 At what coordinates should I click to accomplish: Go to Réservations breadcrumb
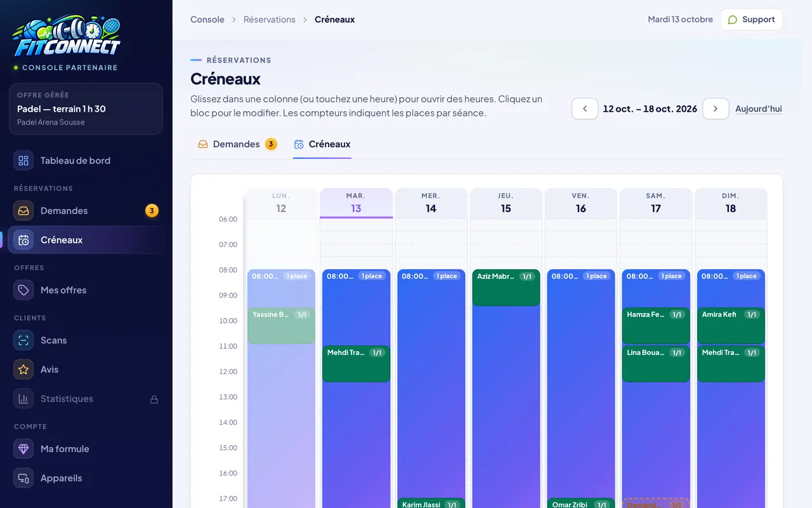pos(270,20)
